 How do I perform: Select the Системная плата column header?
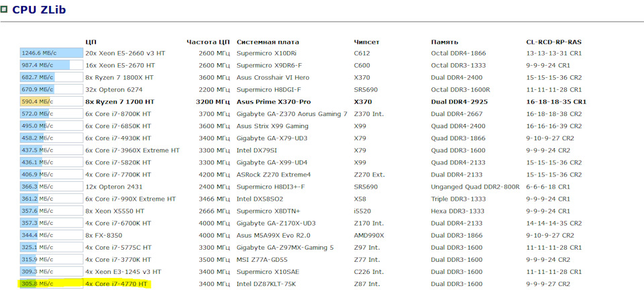(268, 42)
